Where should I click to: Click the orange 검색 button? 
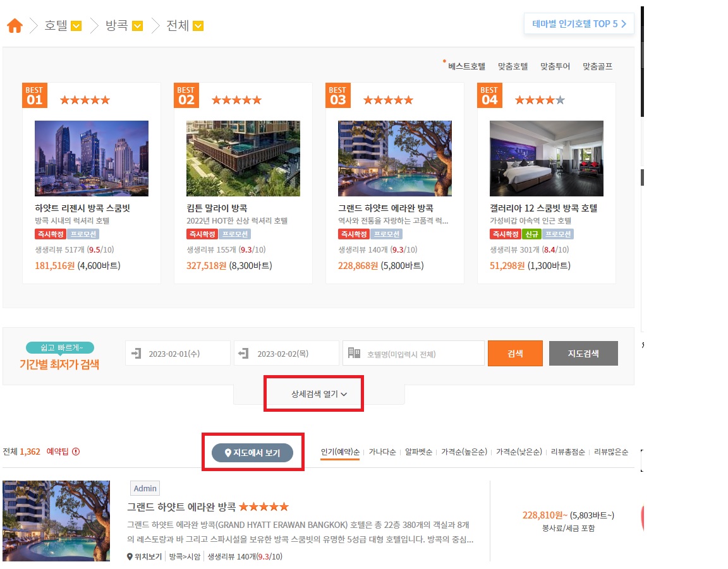[x=515, y=354]
